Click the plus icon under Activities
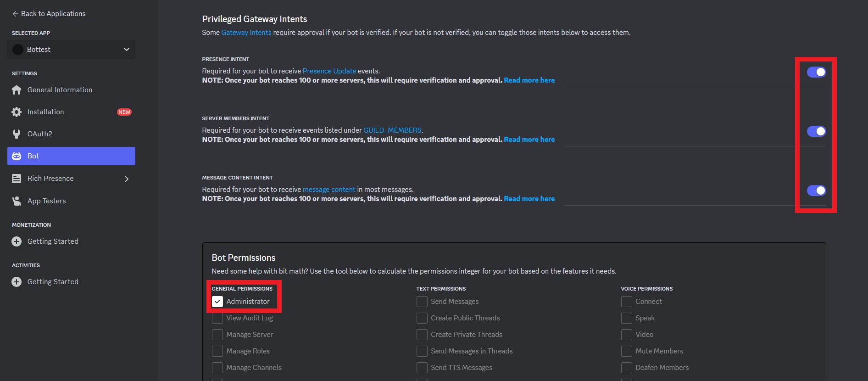The width and height of the screenshot is (868, 381). (x=17, y=282)
